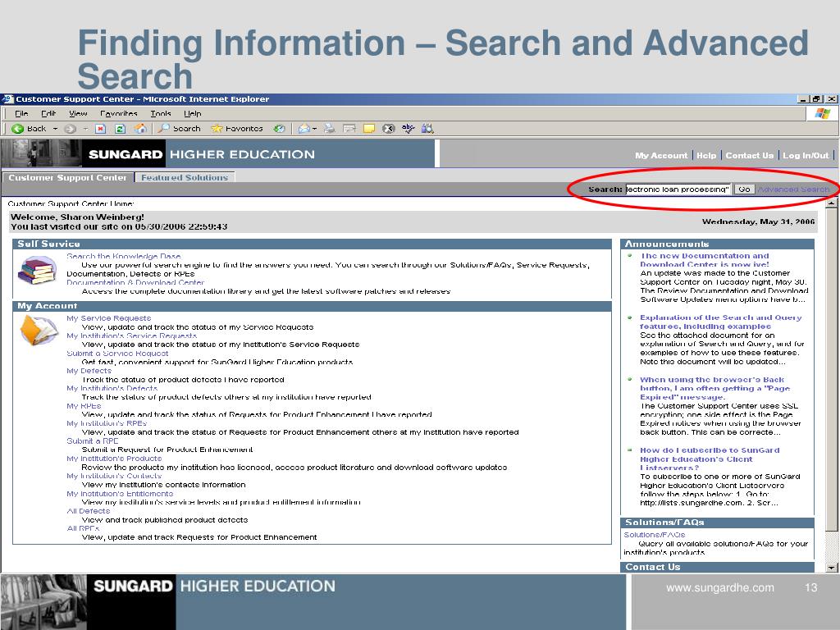Click the vertical scrollbar track
Viewport: 840px width, 630px height.
click(832, 546)
